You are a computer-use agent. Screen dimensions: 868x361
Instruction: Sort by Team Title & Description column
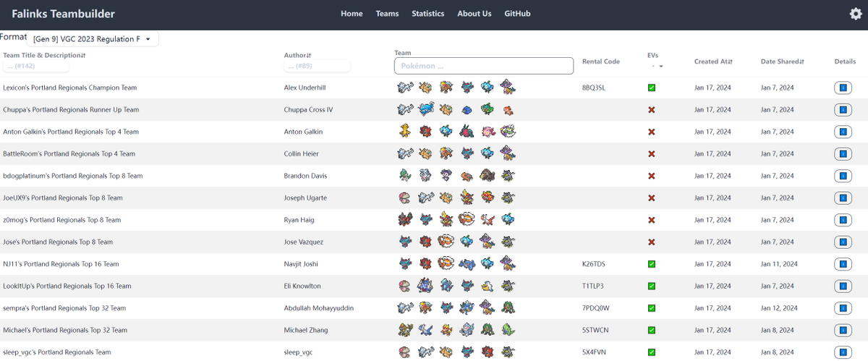[44, 55]
